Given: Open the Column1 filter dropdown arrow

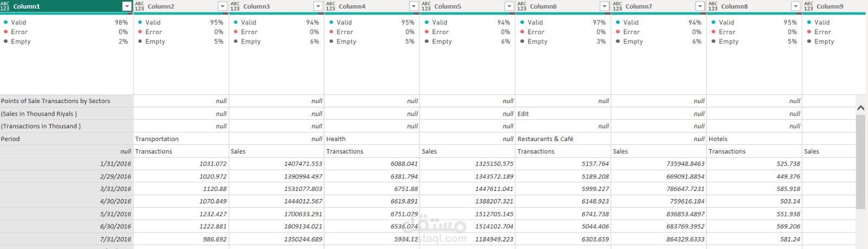Looking at the screenshot, I should pyautogui.click(x=127, y=6).
